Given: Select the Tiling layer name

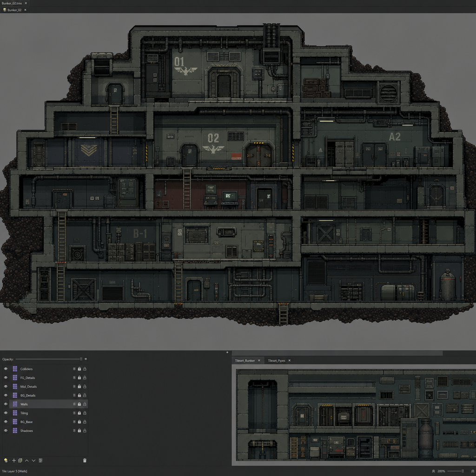Looking at the screenshot, I should point(24,413).
